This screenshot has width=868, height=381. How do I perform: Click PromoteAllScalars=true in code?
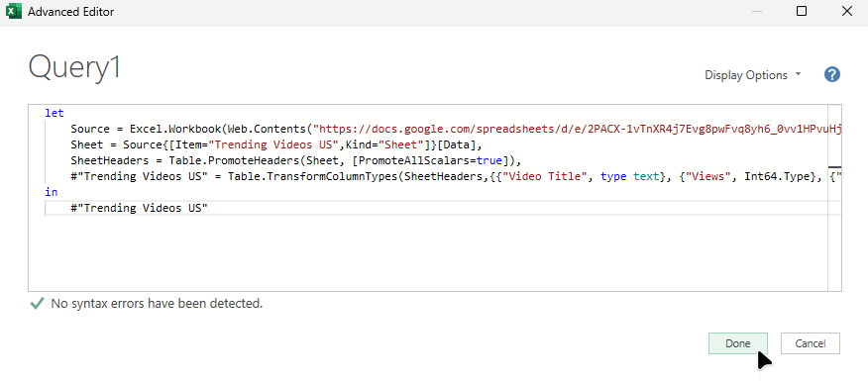[431, 160]
